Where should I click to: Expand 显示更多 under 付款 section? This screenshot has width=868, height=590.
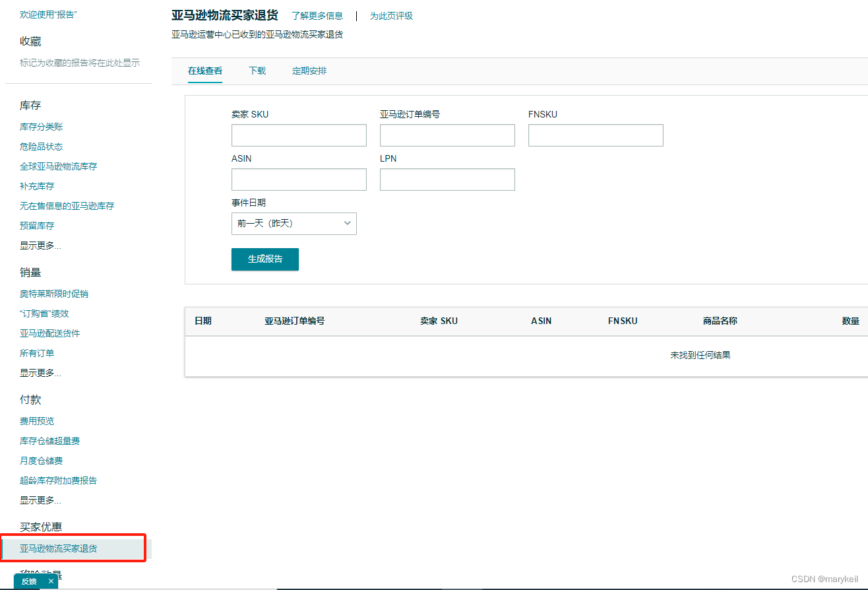(x=40, y=500)
